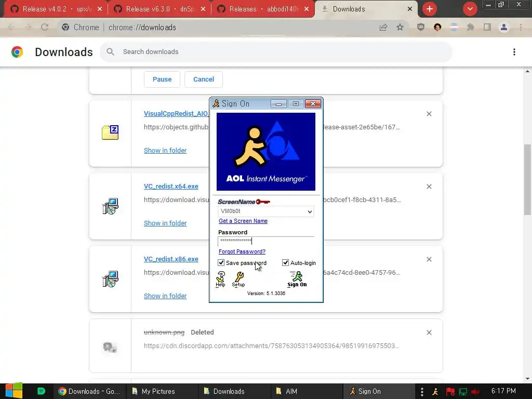
Task: Click the avatar extension icon in toolbar
Action: [x=437, y=27]
